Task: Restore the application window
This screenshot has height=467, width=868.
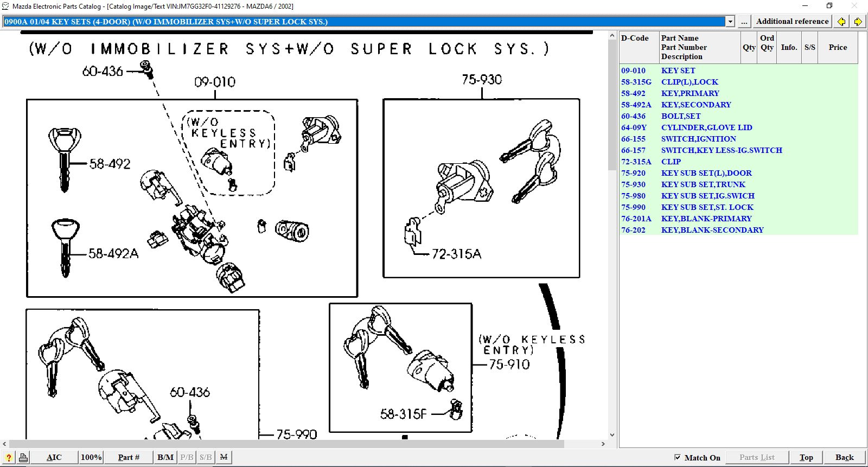Action: 829,6
